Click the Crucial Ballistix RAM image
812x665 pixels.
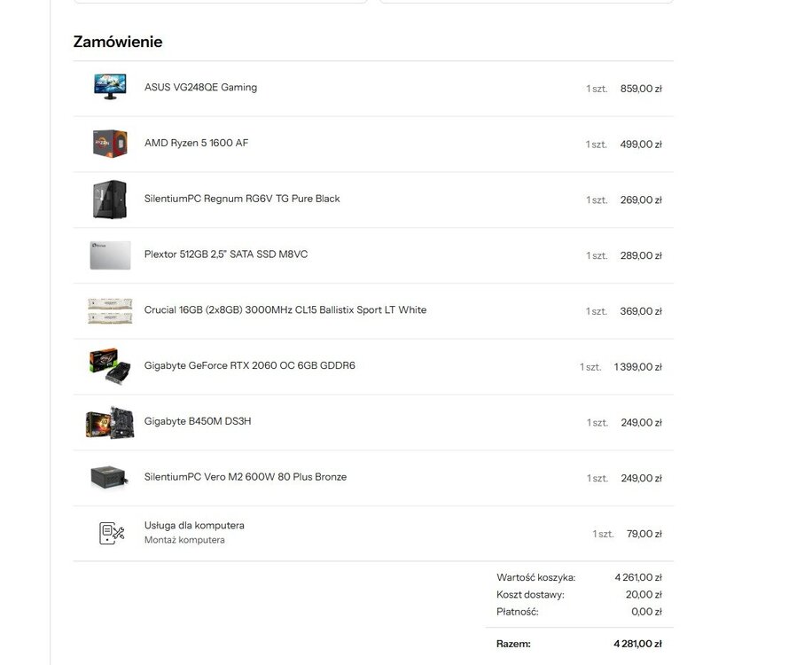tap(110, 310)
